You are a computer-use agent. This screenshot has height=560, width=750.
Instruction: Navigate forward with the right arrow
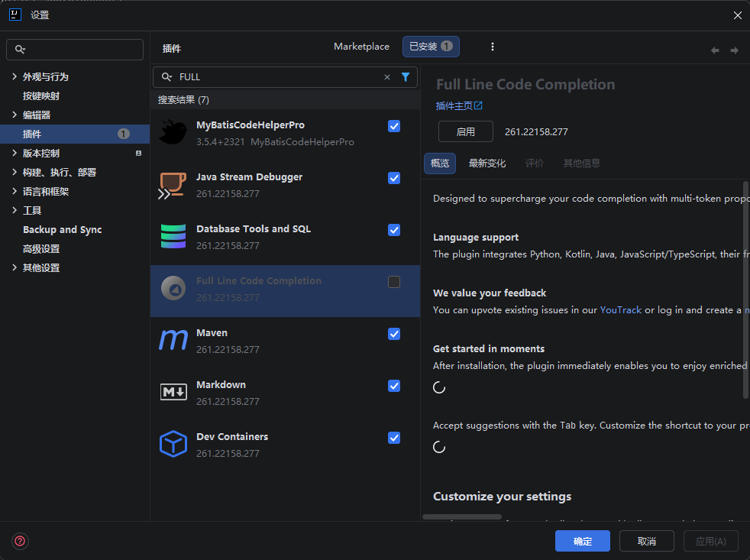[x=734, y=50]
